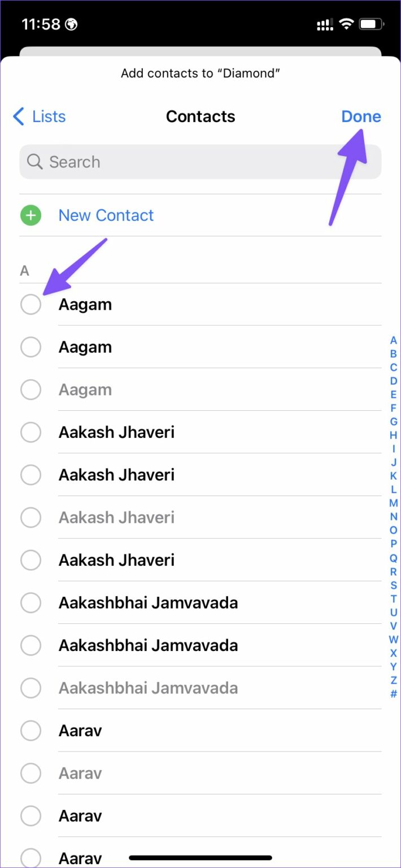This screenshot has height=868, width=401.
Task: Jump to letter Z in alphabet index
Action: point(393,680)
